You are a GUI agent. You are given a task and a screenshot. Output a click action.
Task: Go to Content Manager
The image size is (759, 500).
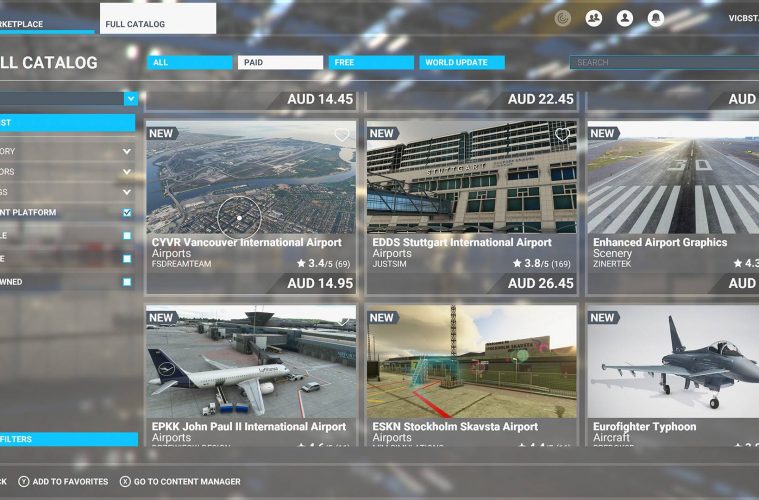[x=187, y=482]
